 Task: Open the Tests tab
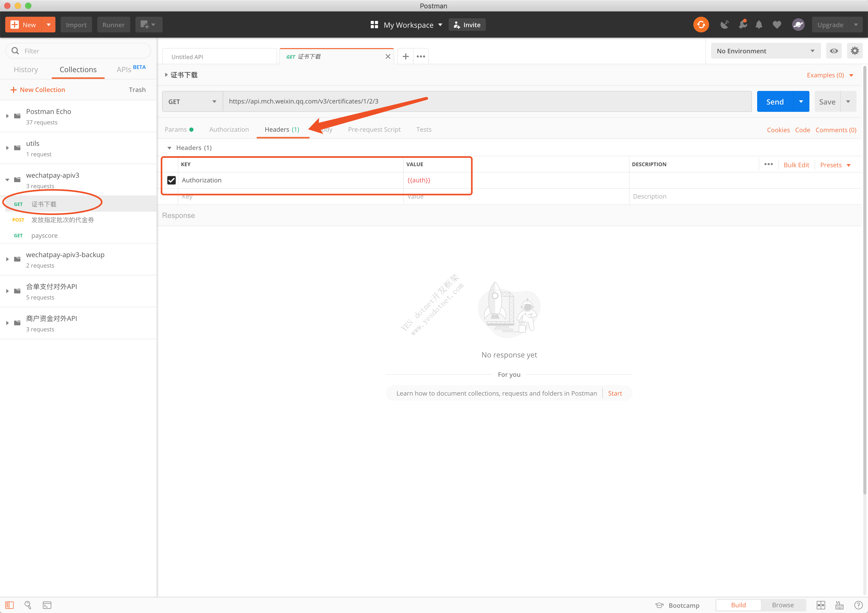click(424, 130)
